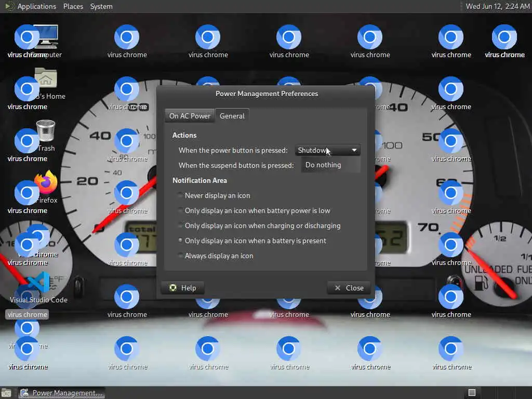Switch to the General tab

(232, 116)
